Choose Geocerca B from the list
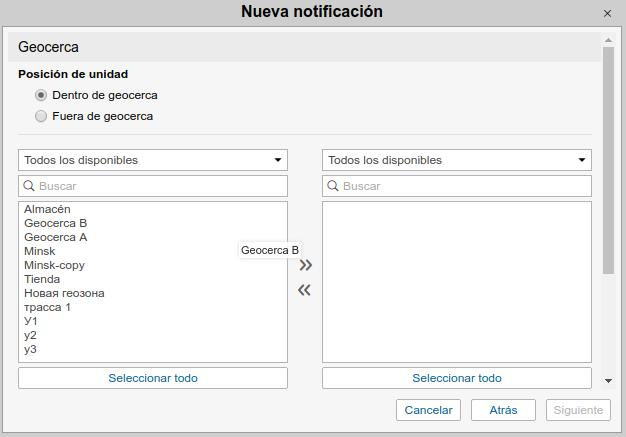 pos(55,223)
